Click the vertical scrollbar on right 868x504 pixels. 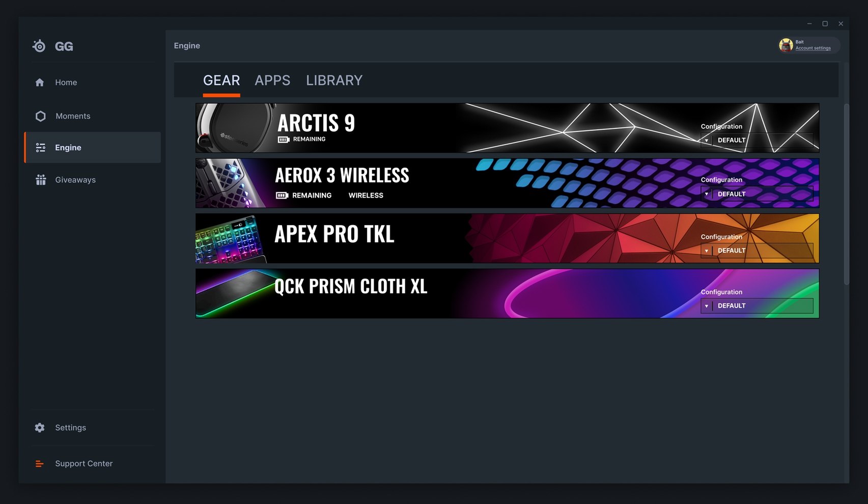tap(846, 193)
